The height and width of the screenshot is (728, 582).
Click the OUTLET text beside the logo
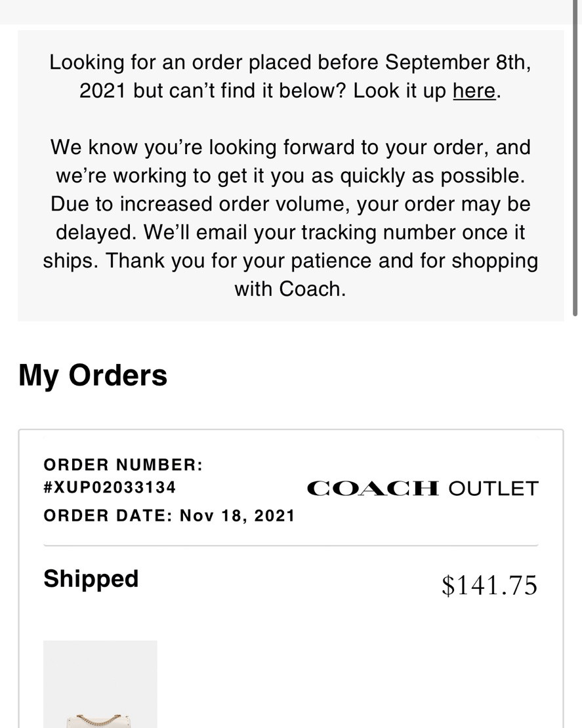click(493, 489)
